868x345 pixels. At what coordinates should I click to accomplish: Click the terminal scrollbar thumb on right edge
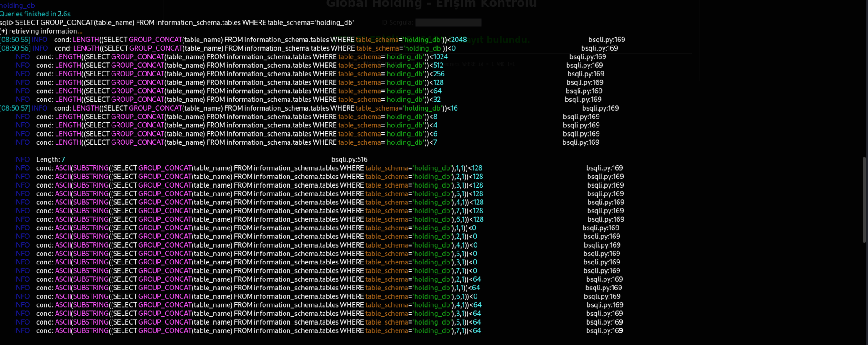pos(864,200)
